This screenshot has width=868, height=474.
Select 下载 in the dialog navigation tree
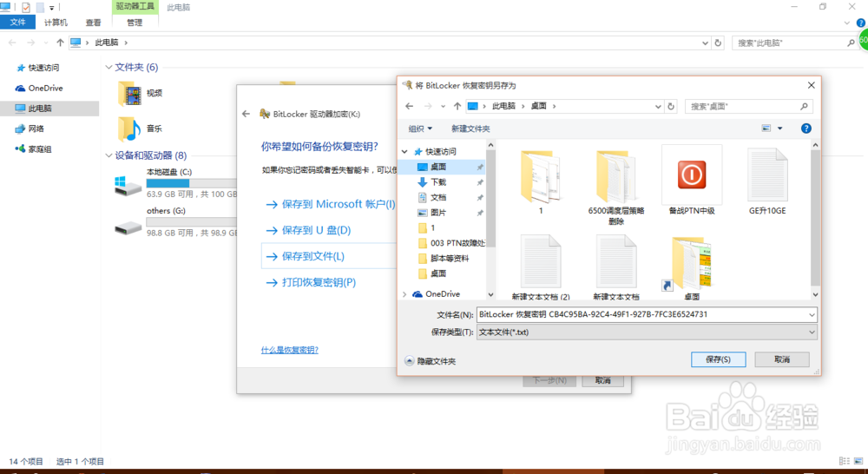click(x=437, y=182)
